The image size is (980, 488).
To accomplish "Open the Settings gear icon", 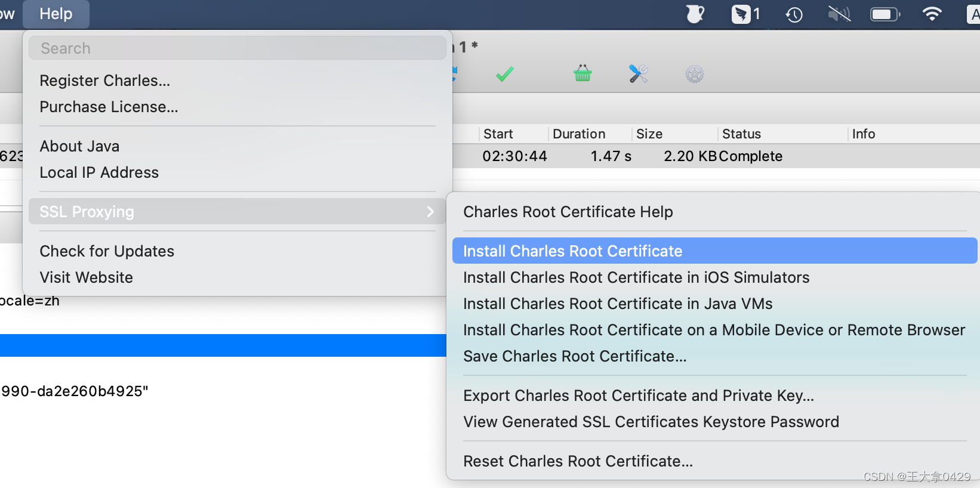I will [x=694, y=74].
